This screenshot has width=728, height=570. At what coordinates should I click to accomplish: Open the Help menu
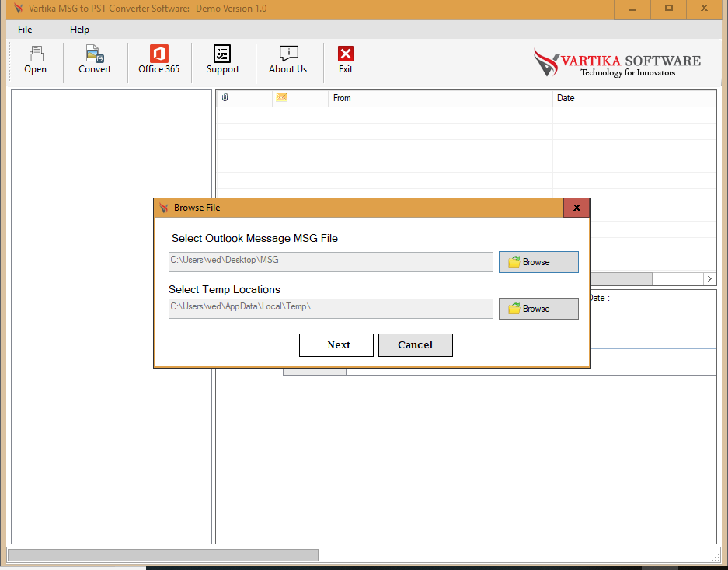(x=79, y=30)
